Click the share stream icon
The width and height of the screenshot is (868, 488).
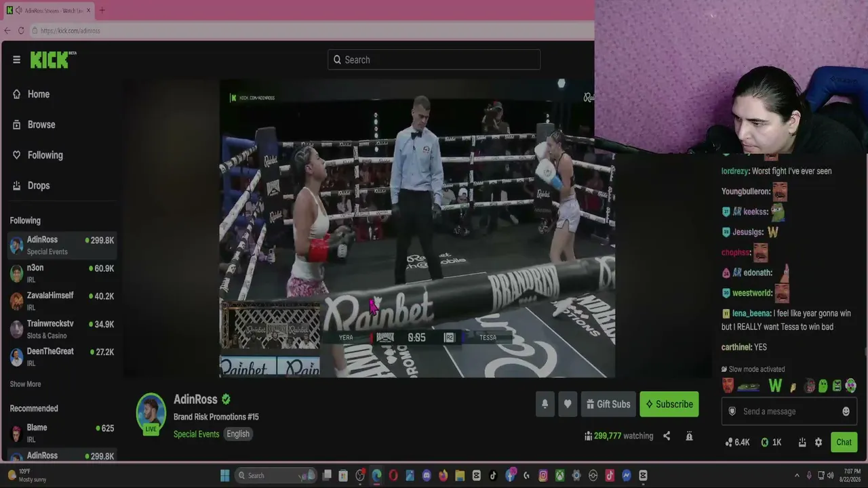point(667,436)
